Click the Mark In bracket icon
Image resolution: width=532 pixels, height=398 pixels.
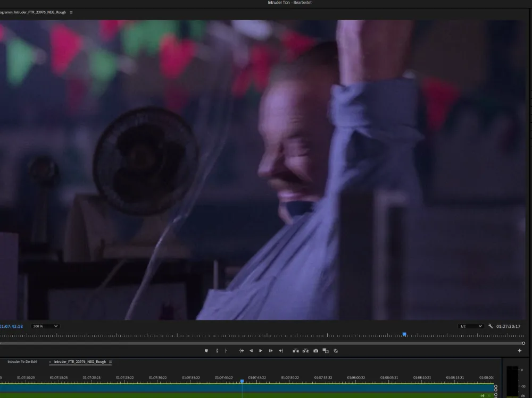coord(217,351)
